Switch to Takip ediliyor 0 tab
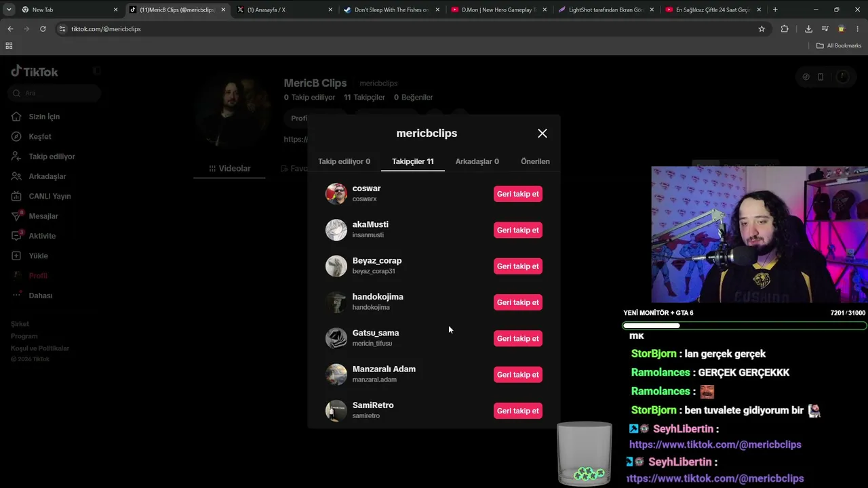The height and width of the screenshot is (488, 868). click(344, 161)
